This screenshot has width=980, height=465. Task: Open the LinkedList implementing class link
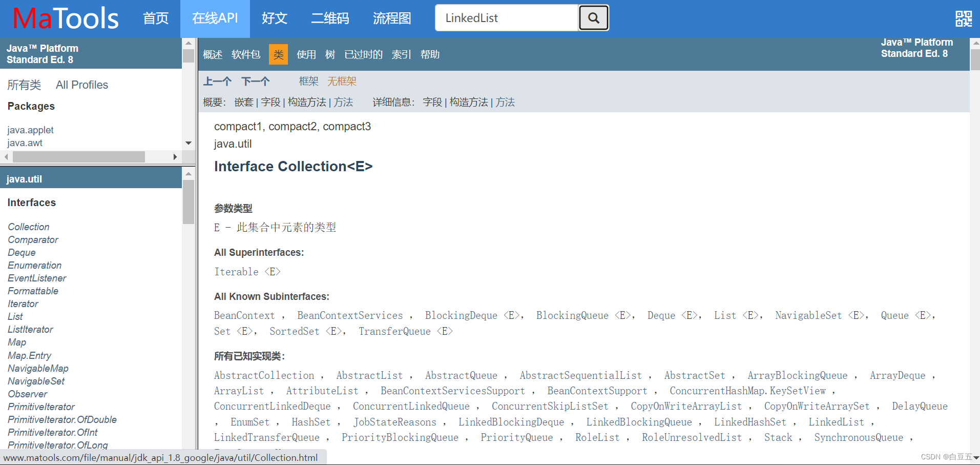(x=836, y=421)
